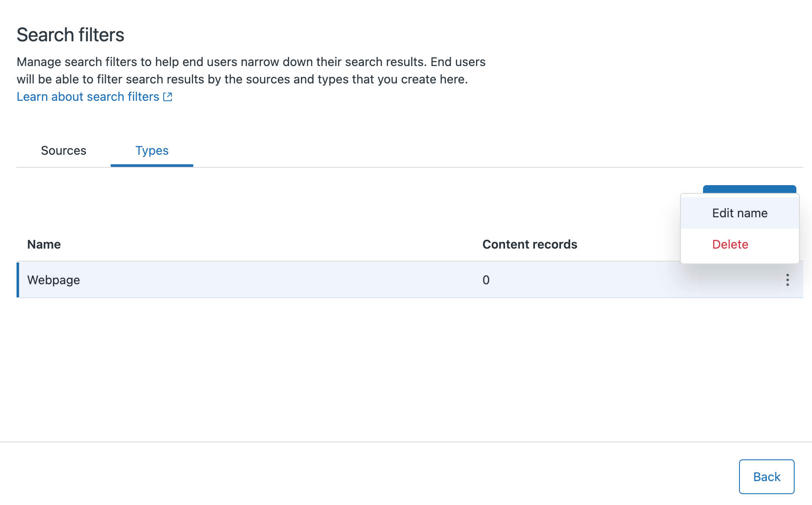Click the blank space between Webpage and its count
This screenshot has width=812, height=505.
tap(278, 280)
